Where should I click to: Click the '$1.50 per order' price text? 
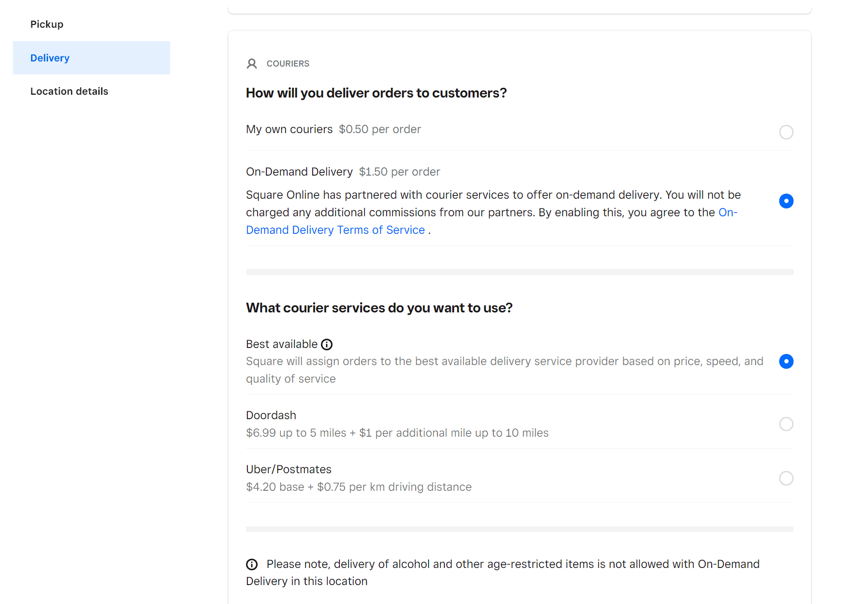point(399,172)
